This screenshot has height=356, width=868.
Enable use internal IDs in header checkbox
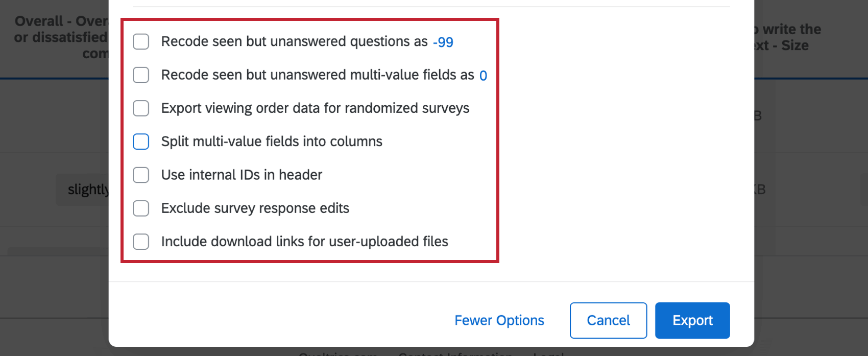(x=141, y=175)
